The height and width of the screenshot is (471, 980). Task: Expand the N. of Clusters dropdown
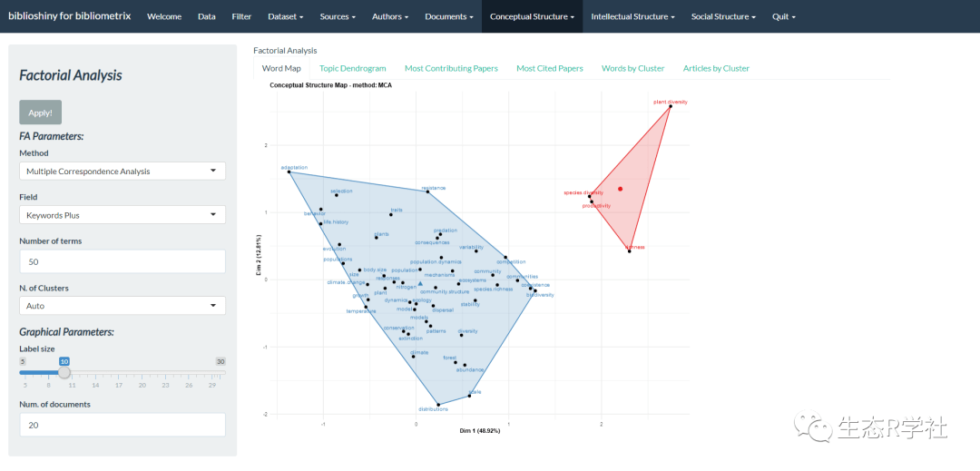click(122, 306)
